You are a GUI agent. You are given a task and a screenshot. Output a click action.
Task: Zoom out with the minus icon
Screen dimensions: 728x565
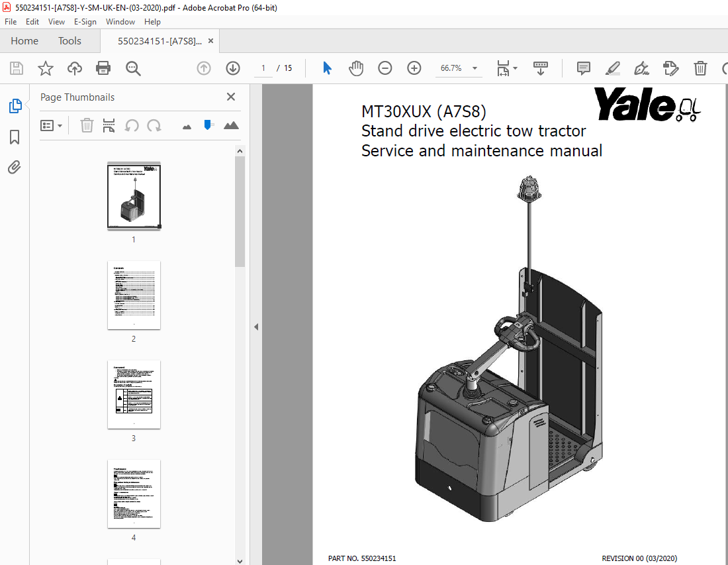pos(385,68)
